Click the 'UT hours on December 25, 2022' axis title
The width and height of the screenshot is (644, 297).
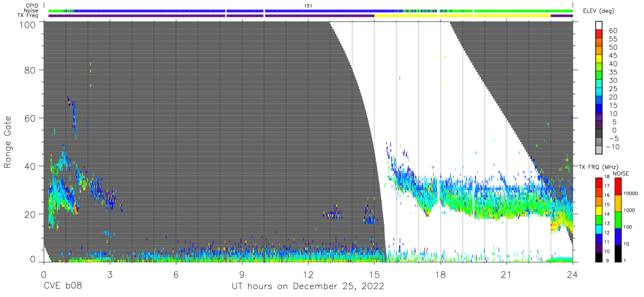(x=308, y=287)
